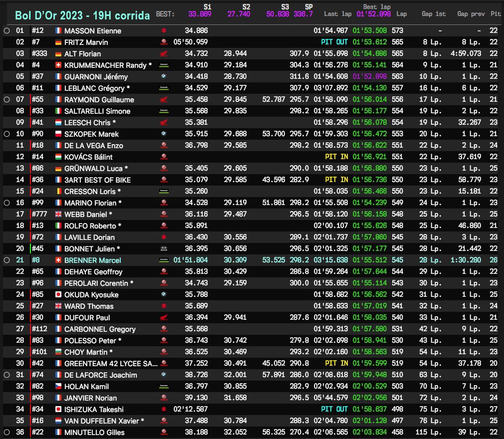
Task: Click PIT OUT status for ISHIZUKA Takeshi
Action: click(x=334, y=409)
